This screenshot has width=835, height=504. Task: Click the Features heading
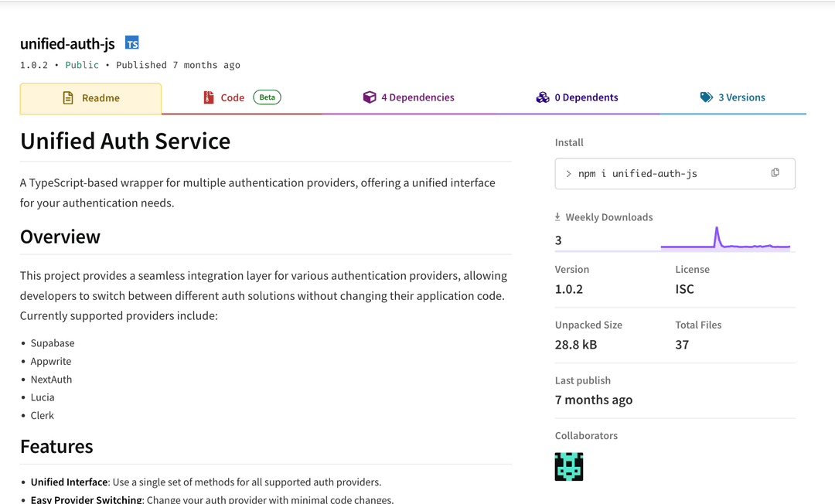[x=56, y=447]
